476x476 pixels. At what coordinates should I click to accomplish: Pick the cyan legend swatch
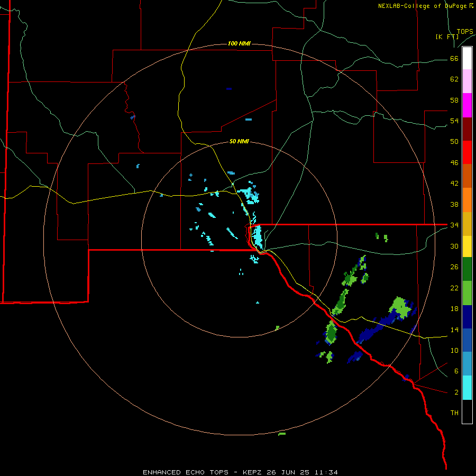[467, 387]
